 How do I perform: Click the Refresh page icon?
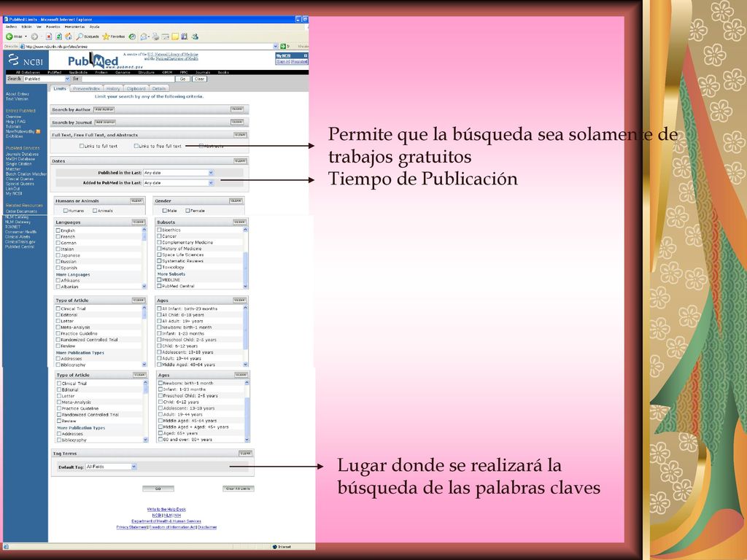(x=58, y=36)
